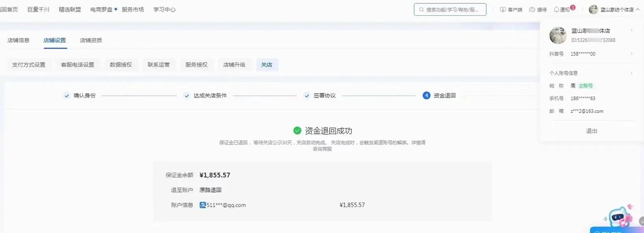The height and width of the screenshot is (233, 644).
Task: Select 关店 sub-tab
Action: click(267, 65)
